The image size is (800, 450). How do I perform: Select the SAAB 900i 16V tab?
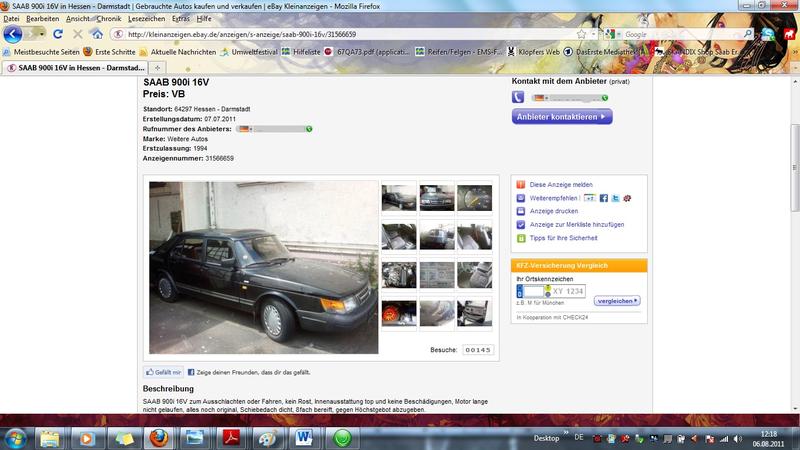coord(76,67)
